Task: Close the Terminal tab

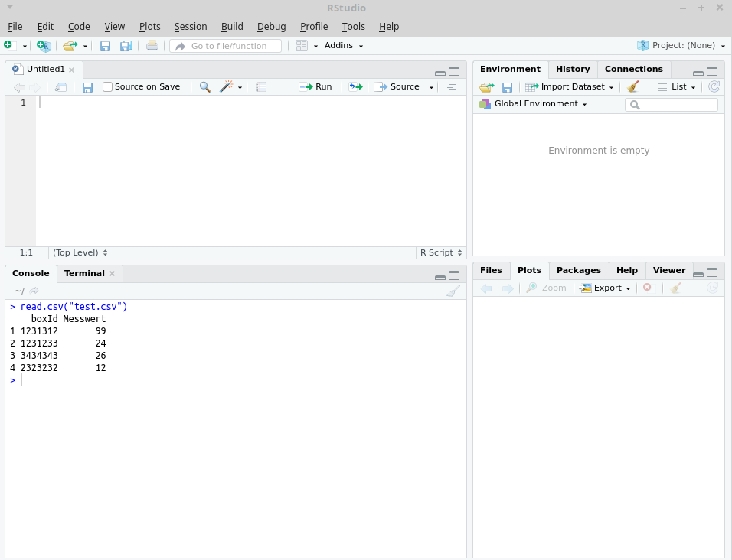Action: pos(112,274)
